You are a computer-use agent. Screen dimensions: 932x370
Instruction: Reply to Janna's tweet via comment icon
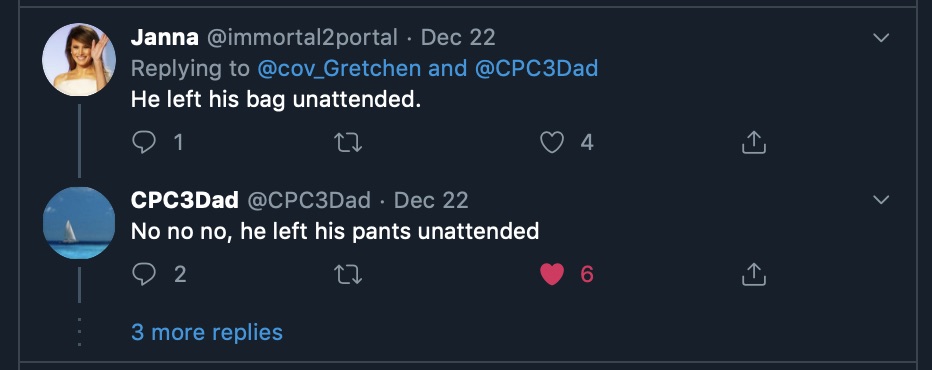click(143, 142)
